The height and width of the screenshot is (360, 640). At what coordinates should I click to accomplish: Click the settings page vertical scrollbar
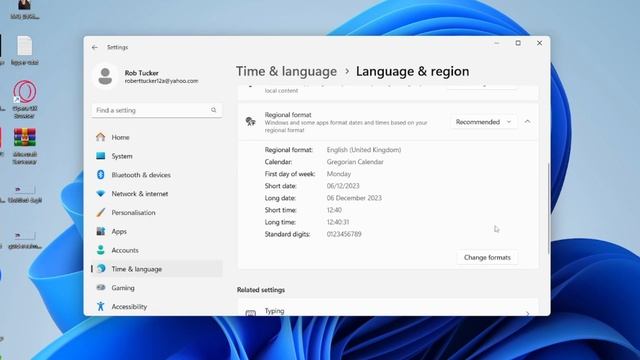coord(548,208)
